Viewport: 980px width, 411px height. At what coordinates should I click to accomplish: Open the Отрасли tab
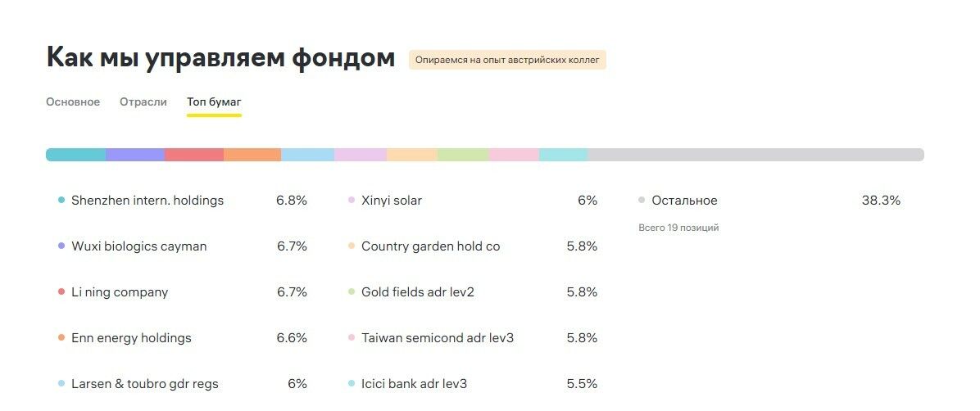(x=143, y=102)
